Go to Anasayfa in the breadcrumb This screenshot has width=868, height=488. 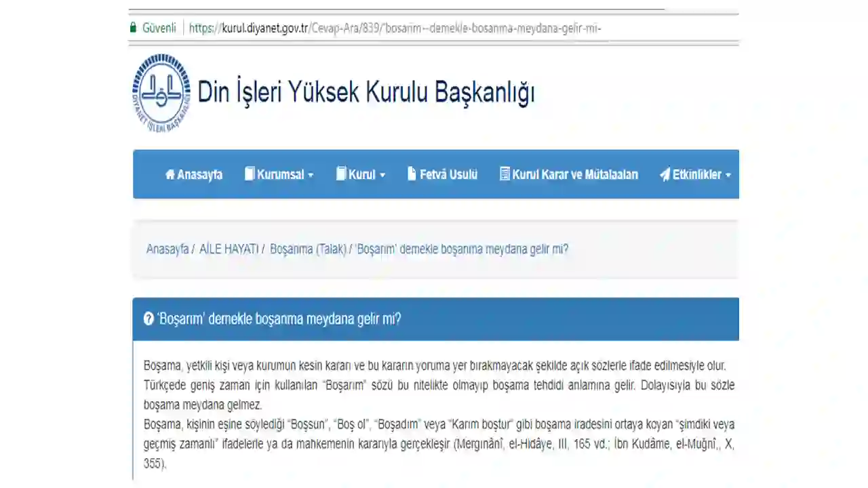click(167, 249)
